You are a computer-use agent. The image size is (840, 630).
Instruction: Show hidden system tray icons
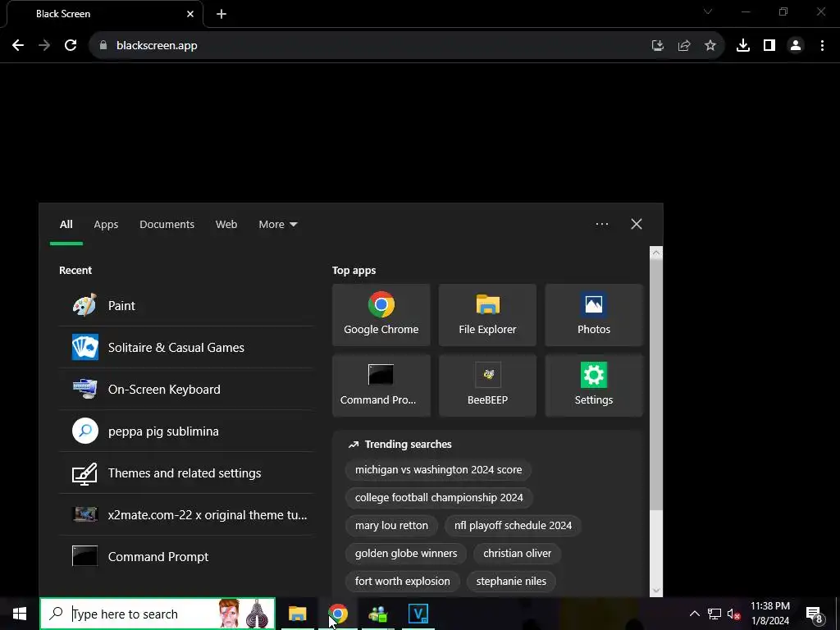[x=694, y=614]
